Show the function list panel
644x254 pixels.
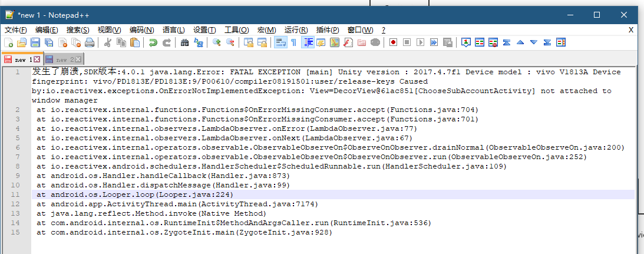coord(348,42)
